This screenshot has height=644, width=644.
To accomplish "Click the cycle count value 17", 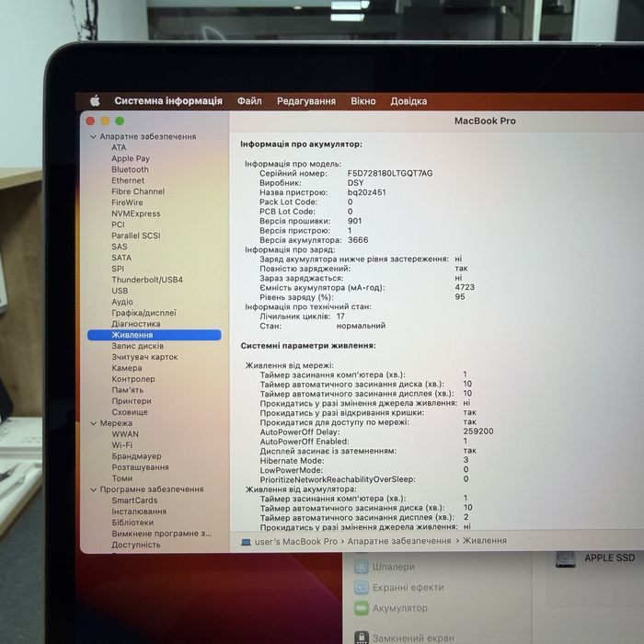I will point(340,316).
